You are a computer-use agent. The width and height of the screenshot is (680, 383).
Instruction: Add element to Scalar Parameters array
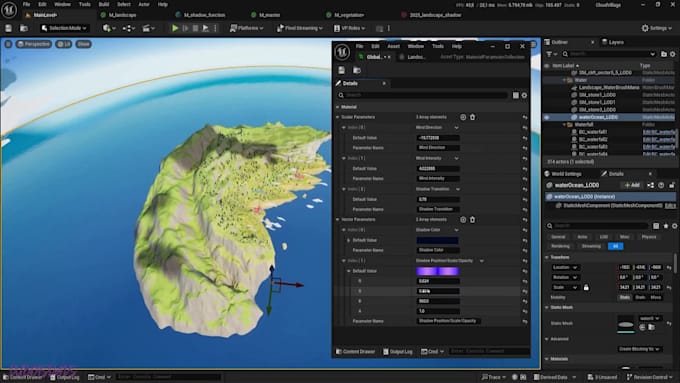(x=463, y=117)
